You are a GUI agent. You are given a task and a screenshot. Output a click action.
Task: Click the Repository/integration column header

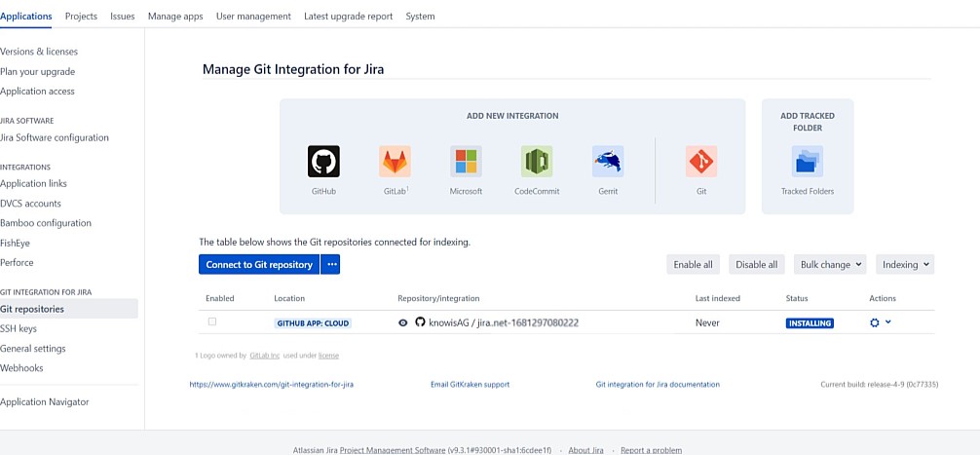point(438,299)
